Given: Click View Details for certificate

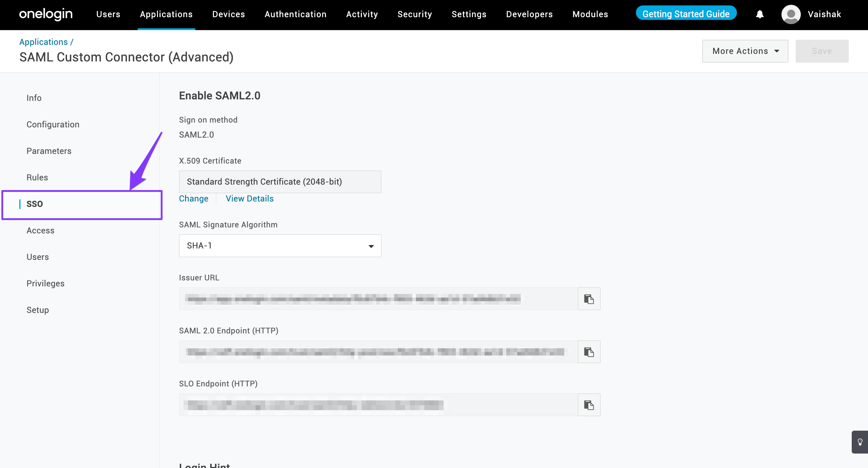Looking at the screenshot, I should pos(249,199).
